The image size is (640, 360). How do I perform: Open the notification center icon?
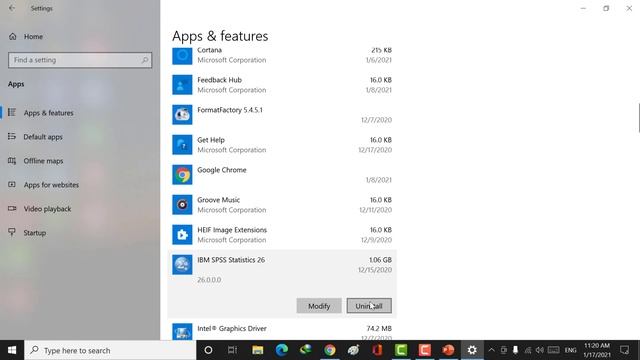(624, 350)
